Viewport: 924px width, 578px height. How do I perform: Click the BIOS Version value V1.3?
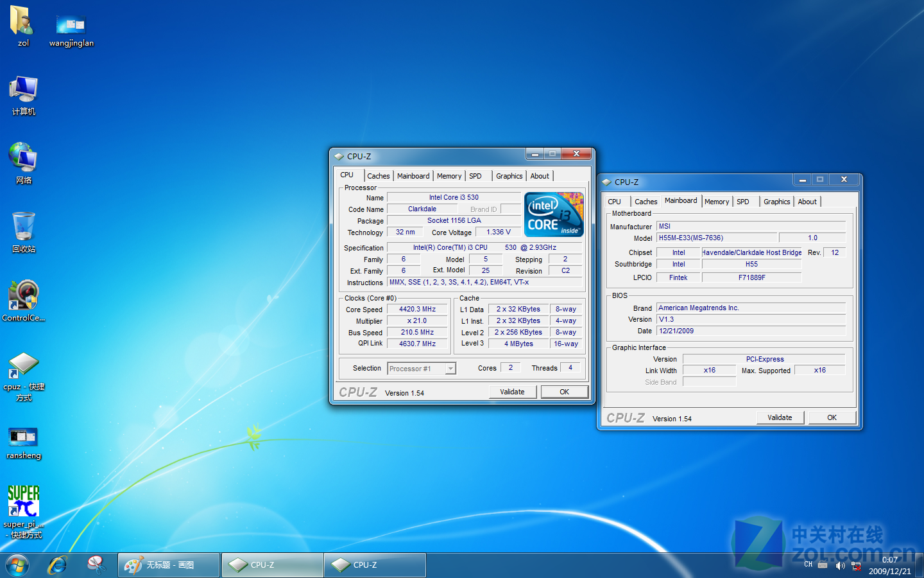(751, 319)
